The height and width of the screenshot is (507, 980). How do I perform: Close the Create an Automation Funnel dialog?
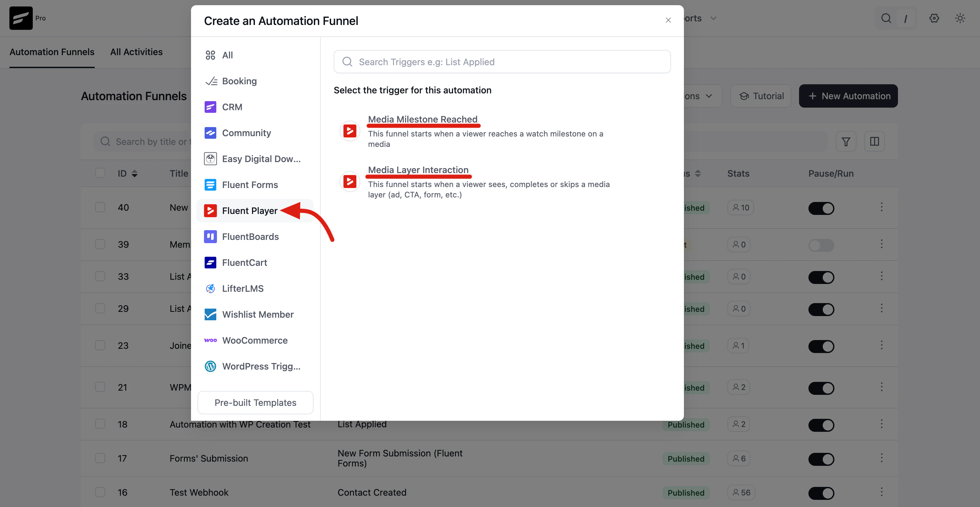pos(668,20)
